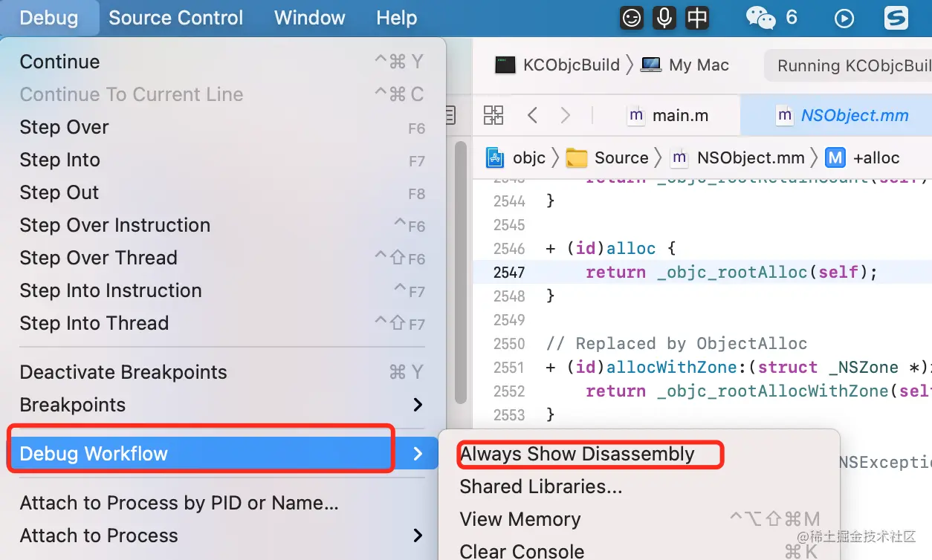Select the KCObjcBuild scheme

tap(557, 65)
